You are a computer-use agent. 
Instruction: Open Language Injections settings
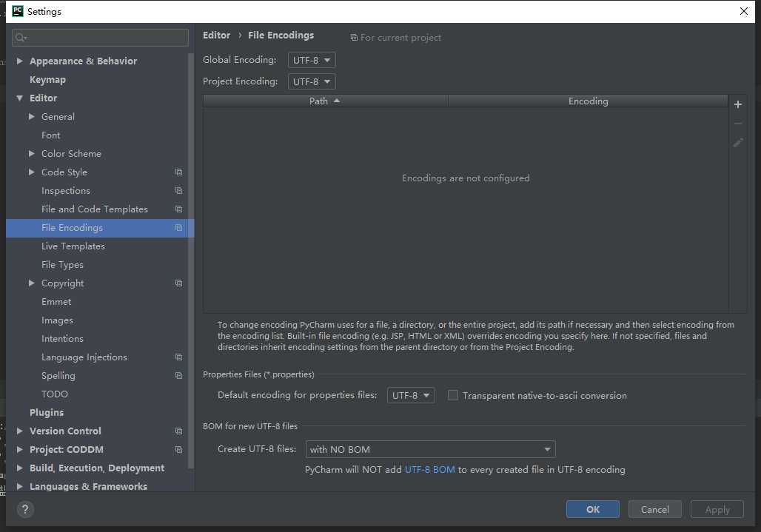(84, 357)
